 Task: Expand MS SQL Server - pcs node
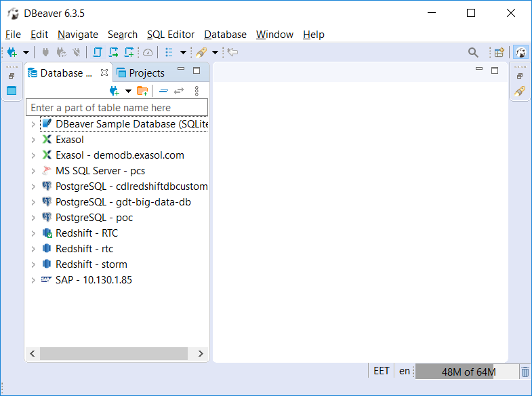click(33, 171)
